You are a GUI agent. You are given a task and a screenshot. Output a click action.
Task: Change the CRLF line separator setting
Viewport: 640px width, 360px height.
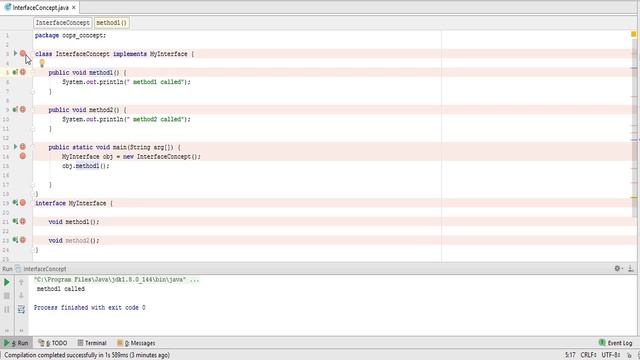(589, 355)
